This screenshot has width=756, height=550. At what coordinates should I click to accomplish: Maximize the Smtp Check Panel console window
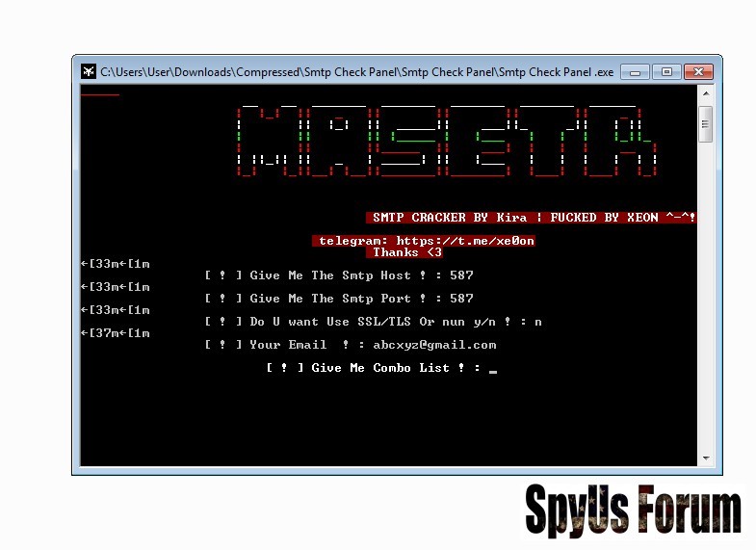[665, 71]
